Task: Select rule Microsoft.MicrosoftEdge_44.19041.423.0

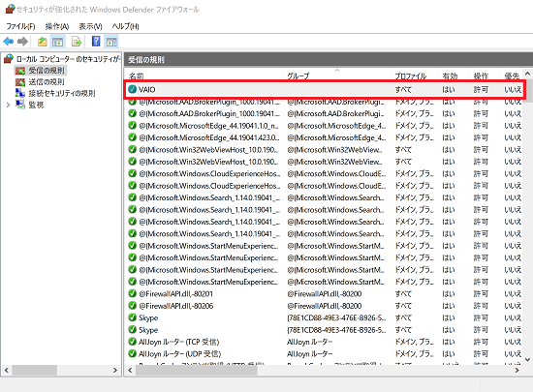Action: (x=209, y=137)
